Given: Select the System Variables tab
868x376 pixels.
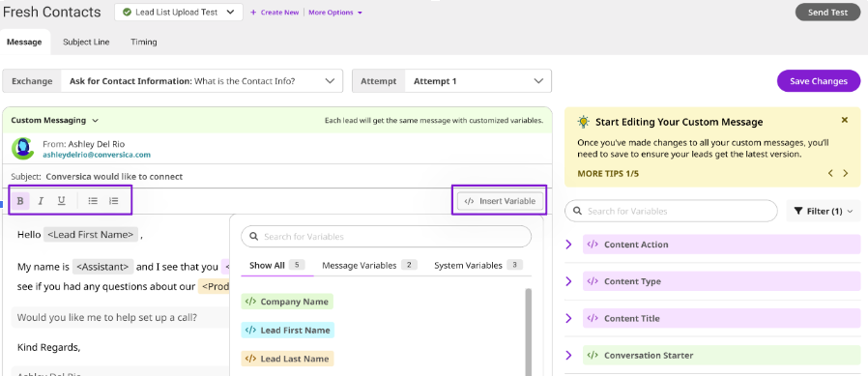Looking at the screenshot, I should 478,265.
